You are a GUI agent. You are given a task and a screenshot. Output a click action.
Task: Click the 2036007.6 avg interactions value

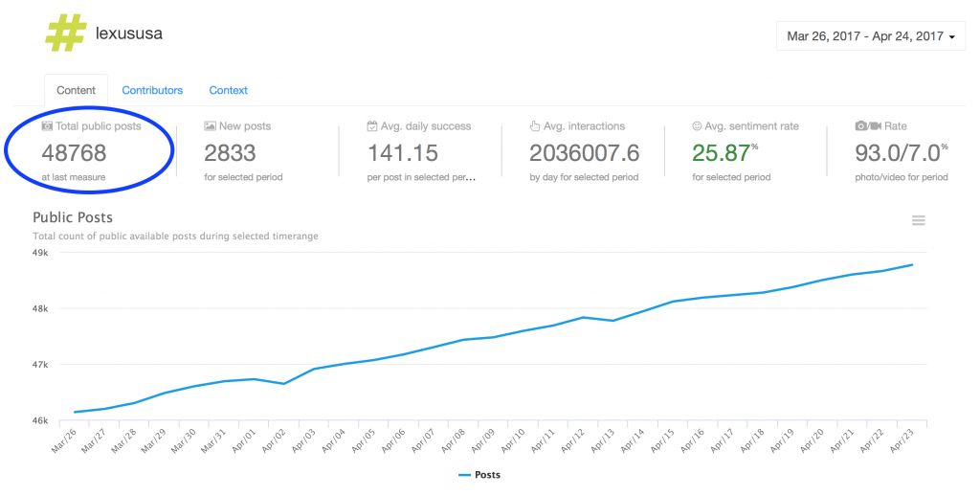585,152
